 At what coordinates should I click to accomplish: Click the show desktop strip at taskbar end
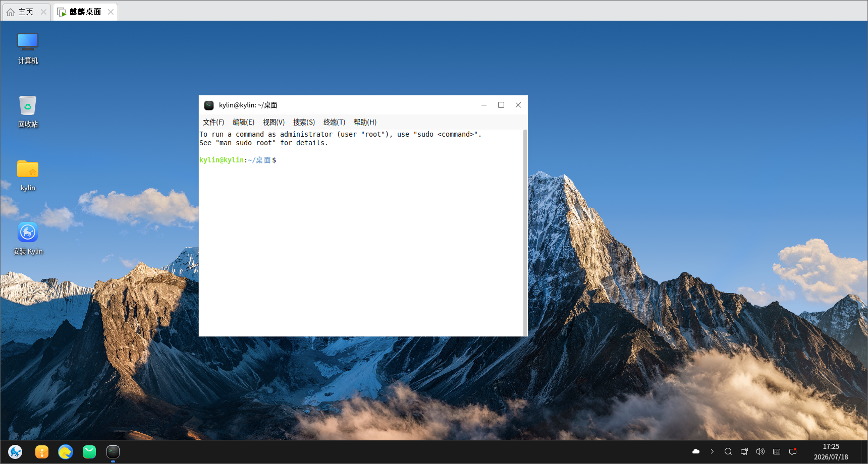[864, 452]
